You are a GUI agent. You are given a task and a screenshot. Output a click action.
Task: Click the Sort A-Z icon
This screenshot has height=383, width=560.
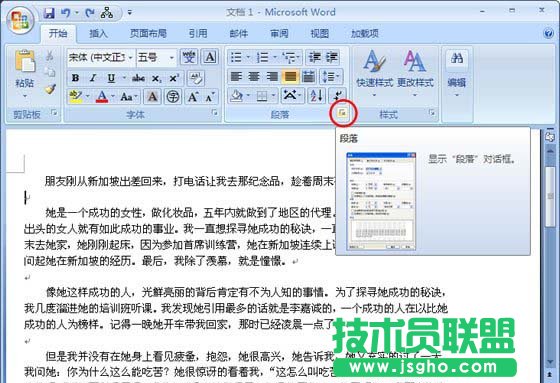[x=317, y=96]
